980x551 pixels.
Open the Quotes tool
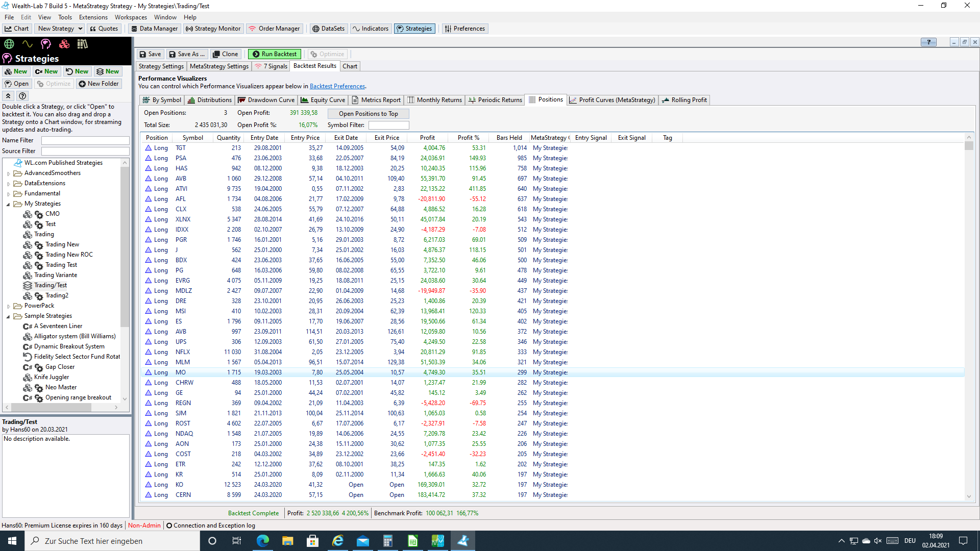pos(104,29)
